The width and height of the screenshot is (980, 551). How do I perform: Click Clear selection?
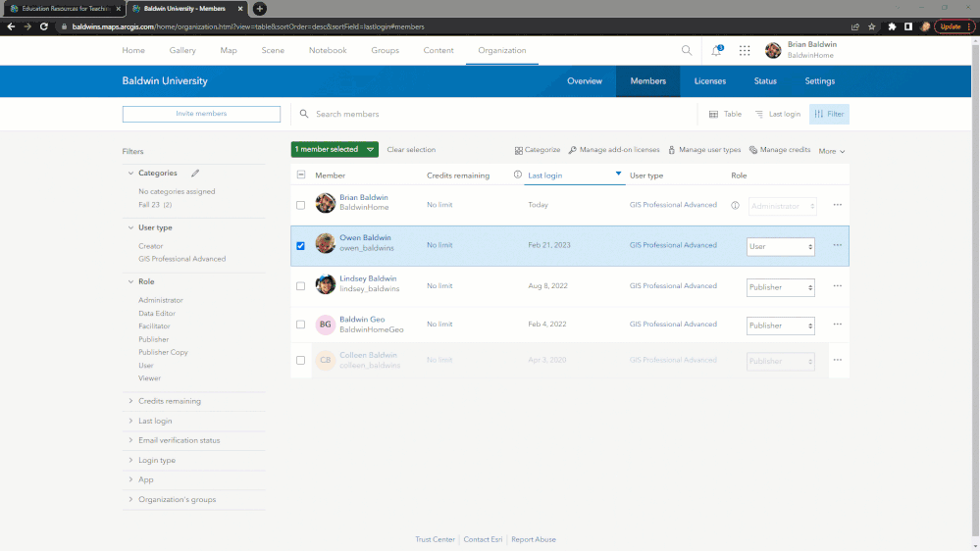coord(411,150)
